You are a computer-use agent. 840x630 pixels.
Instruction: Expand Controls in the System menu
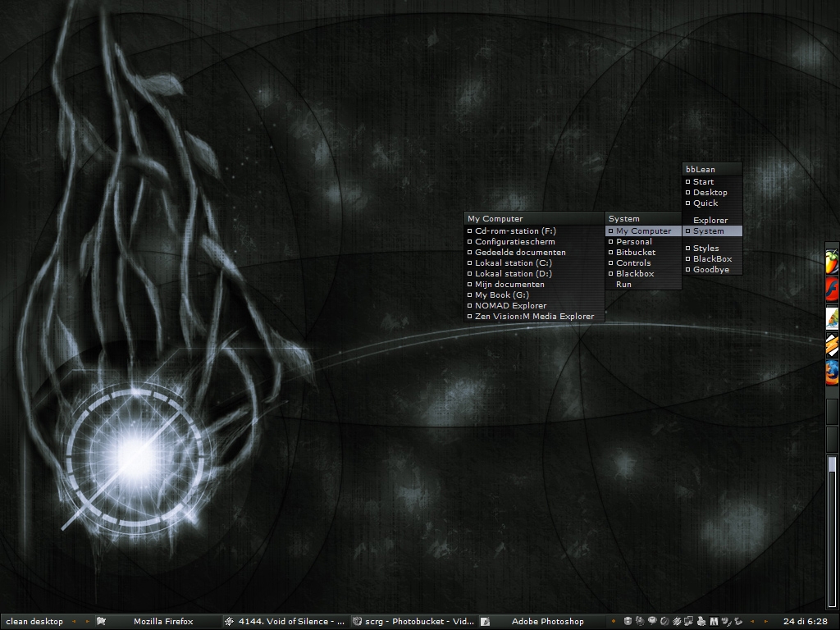pyautogui.click(x=643, y=263)
